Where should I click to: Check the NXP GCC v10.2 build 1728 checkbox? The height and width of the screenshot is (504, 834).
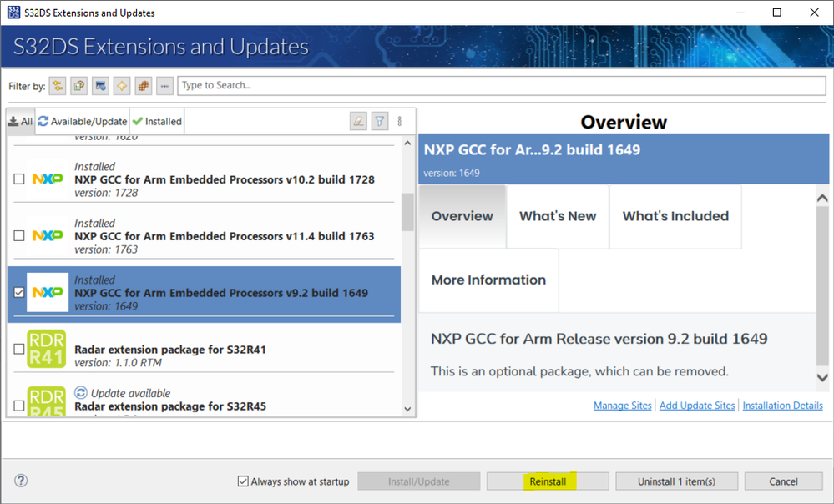[19, 179]
